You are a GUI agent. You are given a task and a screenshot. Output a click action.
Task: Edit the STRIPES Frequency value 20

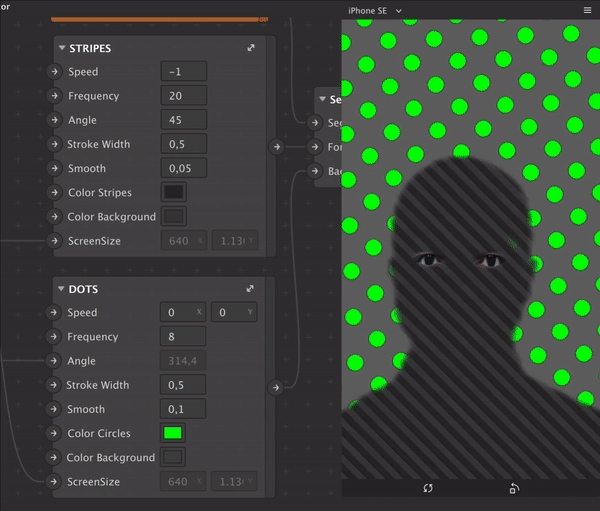(184, 96)
